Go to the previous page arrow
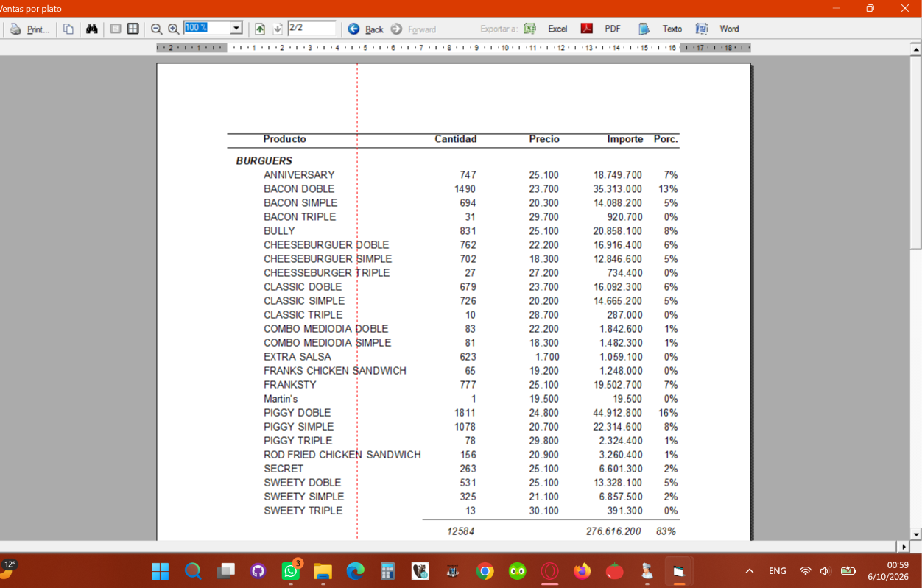This screenshot has width=922, height=588. coord(260,29)
